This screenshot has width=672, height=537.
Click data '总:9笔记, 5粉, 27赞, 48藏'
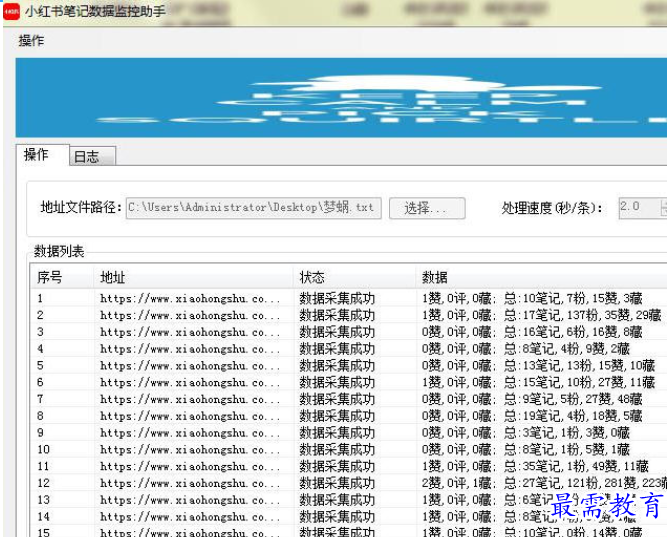[573, 399]
